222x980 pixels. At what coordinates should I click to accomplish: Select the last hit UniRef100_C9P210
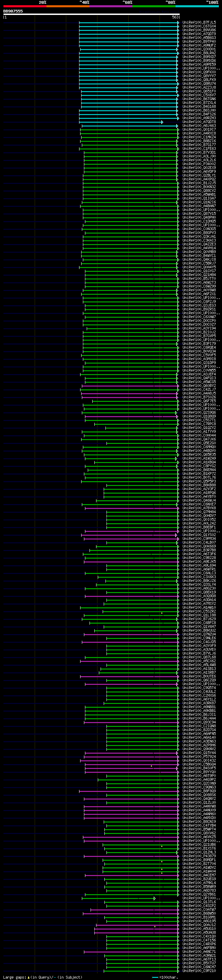tap(199, 971)
